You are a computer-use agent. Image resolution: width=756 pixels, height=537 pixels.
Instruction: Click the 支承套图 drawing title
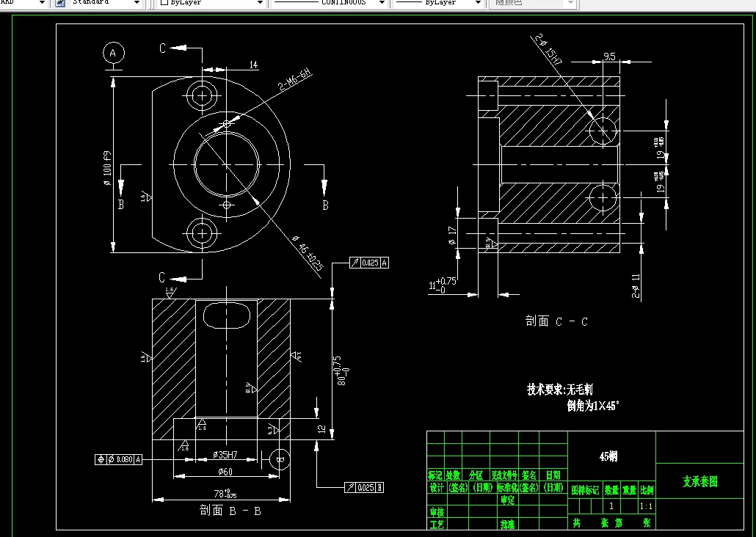point(700,481)
